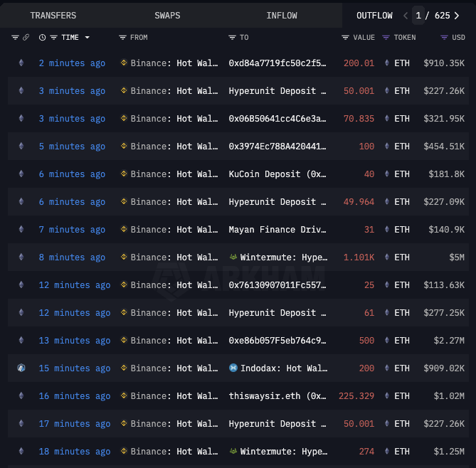The height and width of the screenshot is (468, 476).
Task: Open the '5 minutes ago' transaction link
Action: coord(72,147)
